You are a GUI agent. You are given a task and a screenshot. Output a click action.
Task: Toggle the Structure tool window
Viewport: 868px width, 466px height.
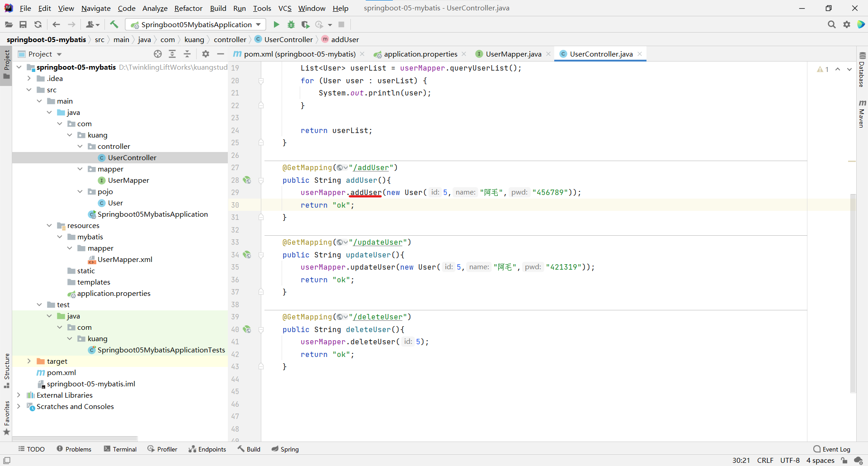[6, 371]
